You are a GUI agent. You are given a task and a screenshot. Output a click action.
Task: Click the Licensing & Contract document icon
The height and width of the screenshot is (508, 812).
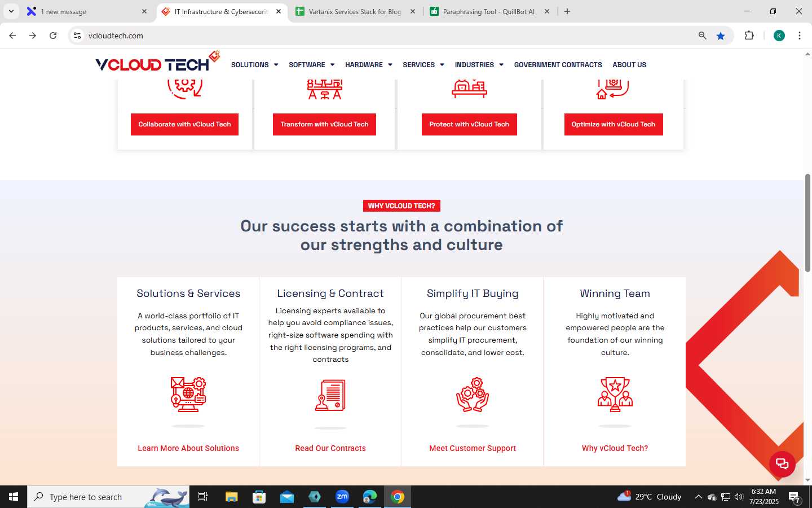[330, 395]
